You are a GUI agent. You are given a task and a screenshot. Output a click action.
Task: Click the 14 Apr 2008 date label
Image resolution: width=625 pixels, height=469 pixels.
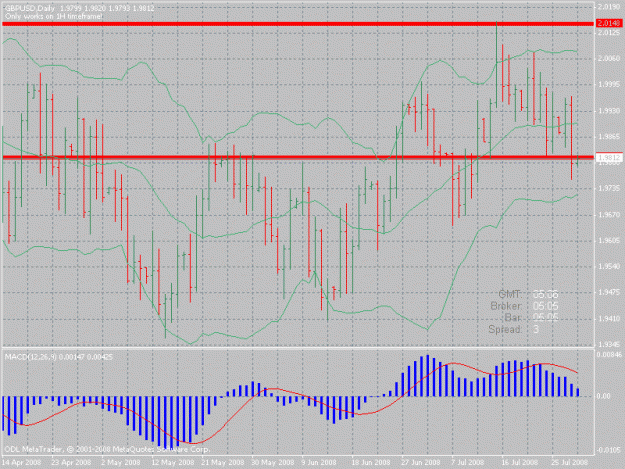pos(22,462)
